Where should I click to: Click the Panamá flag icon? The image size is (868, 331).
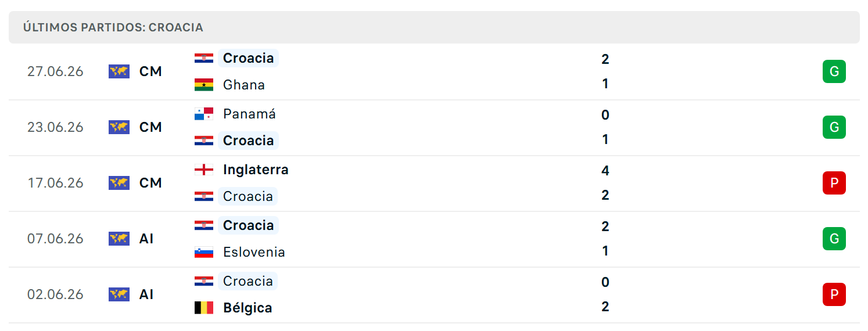204,114
